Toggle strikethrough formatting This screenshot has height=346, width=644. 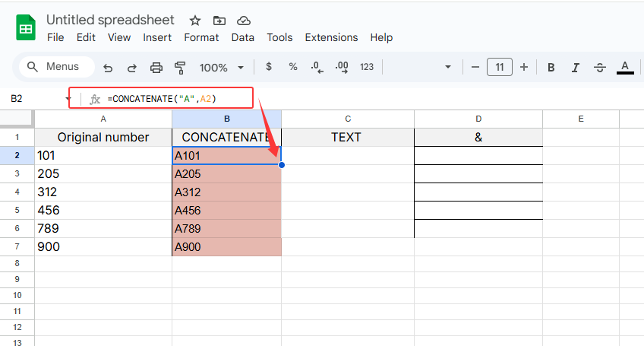[x=600, y=67]
